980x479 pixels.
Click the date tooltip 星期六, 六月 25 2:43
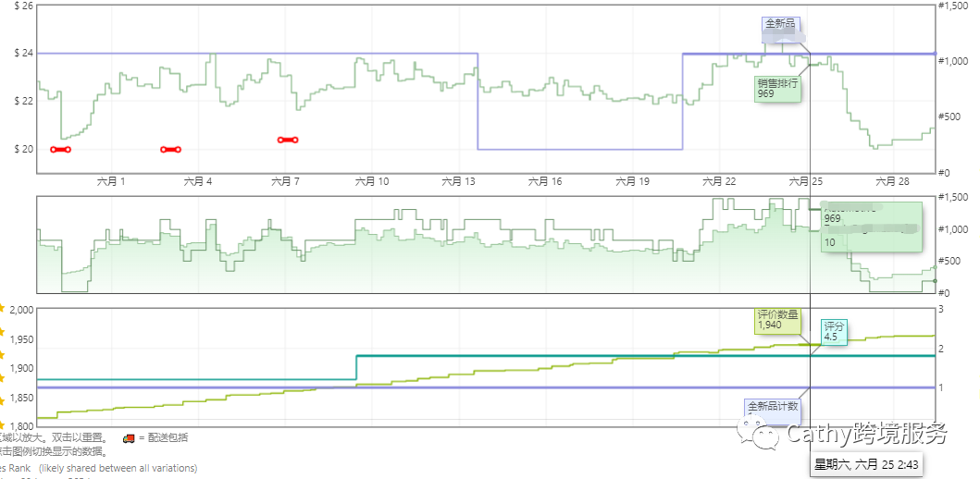tap(865, 463)
